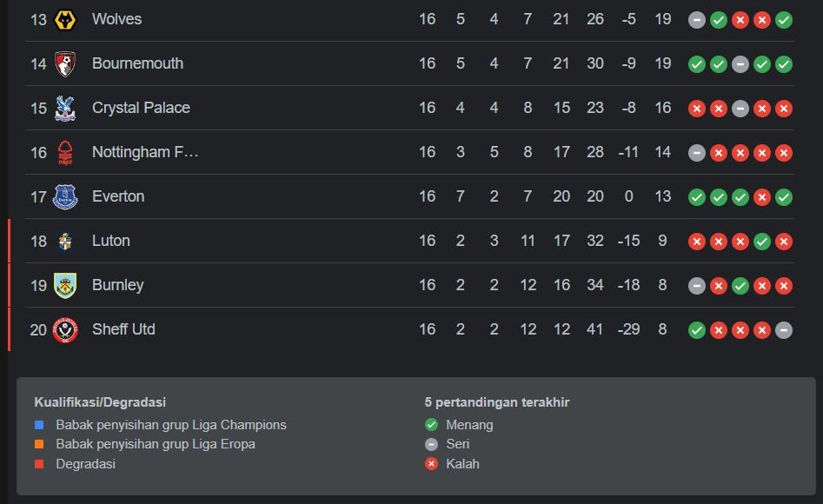Click the Wolves club crest icon
The image size is (823, 504).
tap(65, 19)
